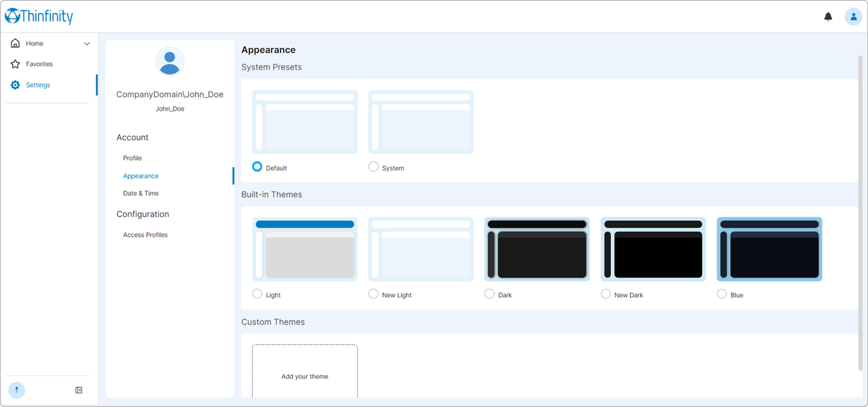
Task: Open the Profile settings item
Action: point(132,158)
